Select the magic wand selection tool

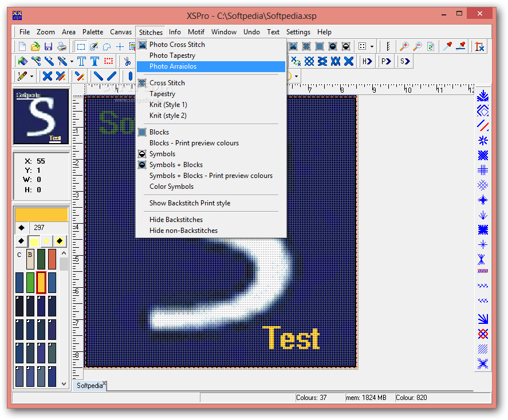[x=94, y=46]
